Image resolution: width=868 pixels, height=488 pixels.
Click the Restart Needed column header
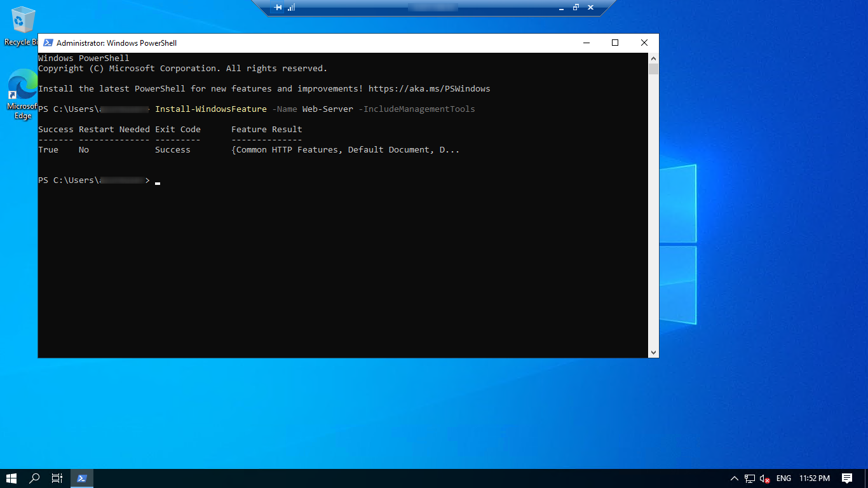point(114,130)
